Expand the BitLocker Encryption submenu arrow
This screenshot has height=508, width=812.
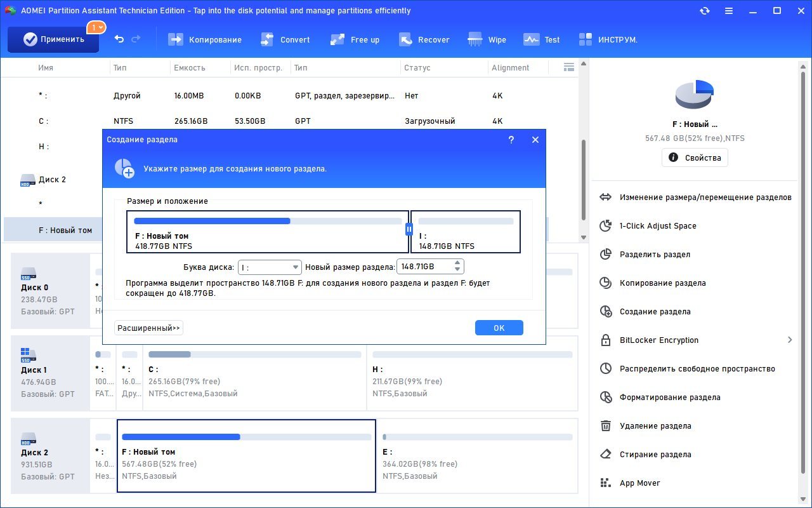(x=790, y=340)
